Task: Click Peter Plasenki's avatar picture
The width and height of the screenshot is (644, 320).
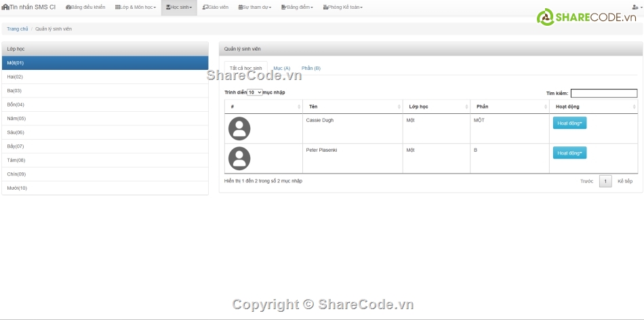Action: coord(239,159)
